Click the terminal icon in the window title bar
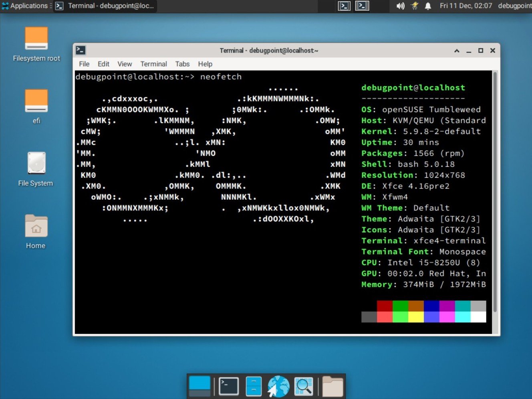This screenshot has height=399, width=532. coord(81,50)
